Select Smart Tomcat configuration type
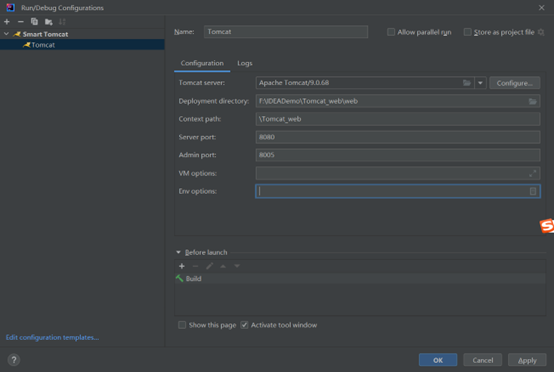 tap(45, 34)
